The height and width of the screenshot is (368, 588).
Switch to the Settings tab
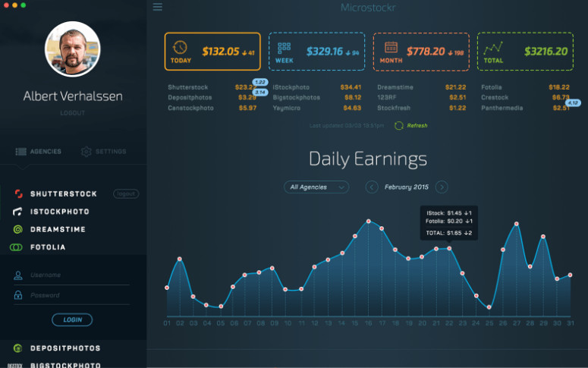103,152
